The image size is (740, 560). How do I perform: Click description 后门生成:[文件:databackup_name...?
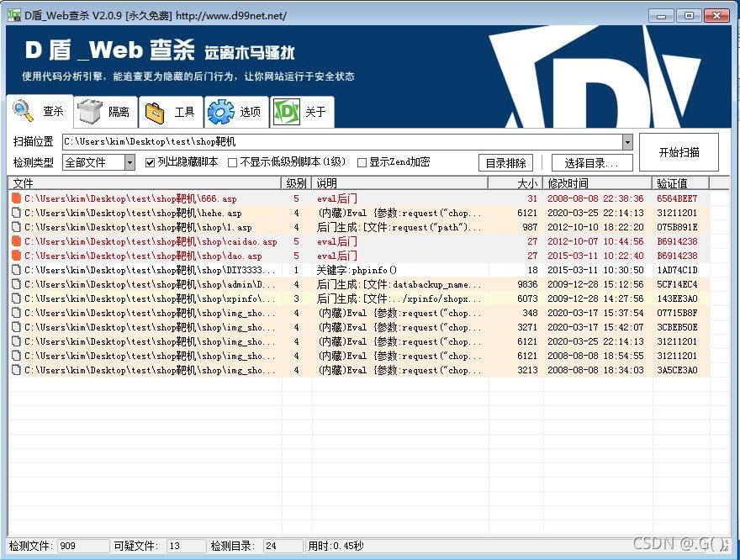399,284
